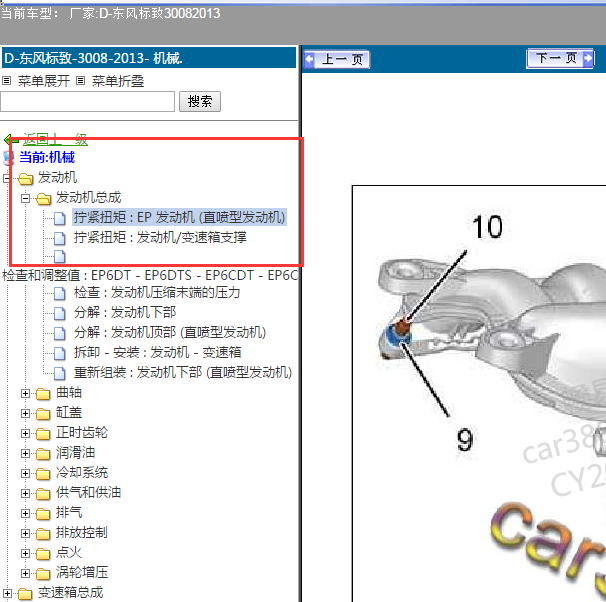Expand the 点火 folder
606x602 pixels.
coord(25,554)
